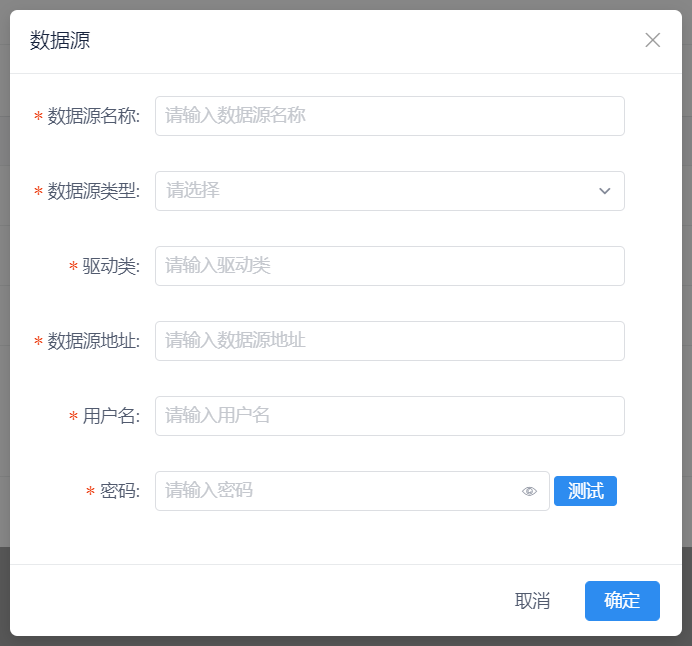Viewport: 692px width, 646px height.
Task: Open the 请选择 data source type dropdown
Action: tap(390, 191)
